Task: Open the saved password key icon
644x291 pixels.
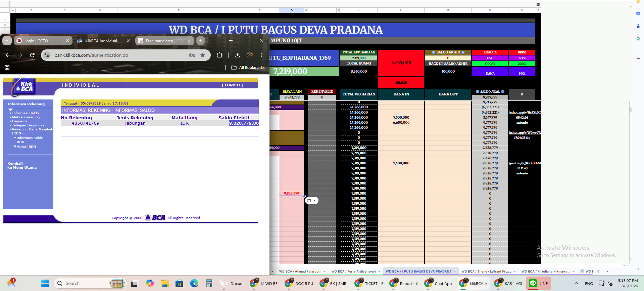Action: (x=192, y=55)
